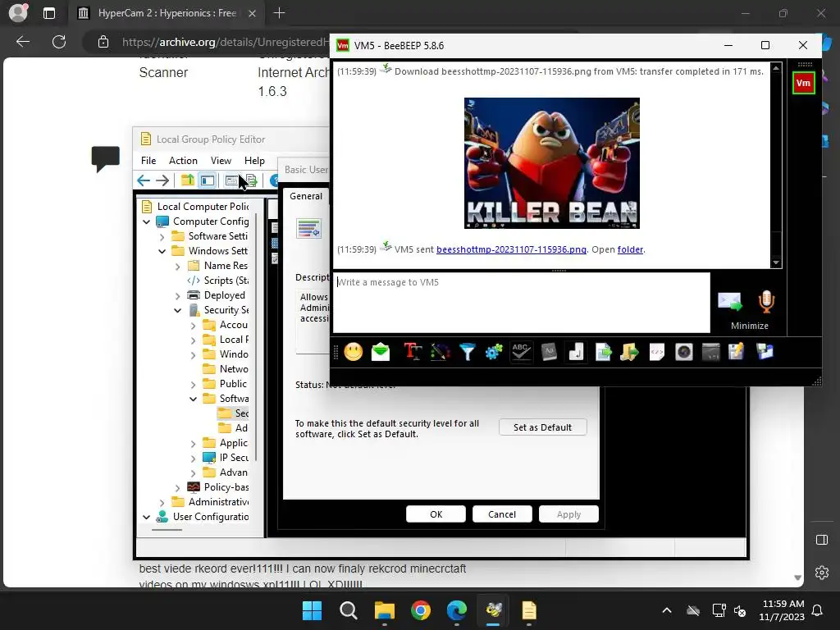Select the General tab in the properties dialog
The image size is (840, 630).
point(306,196)
